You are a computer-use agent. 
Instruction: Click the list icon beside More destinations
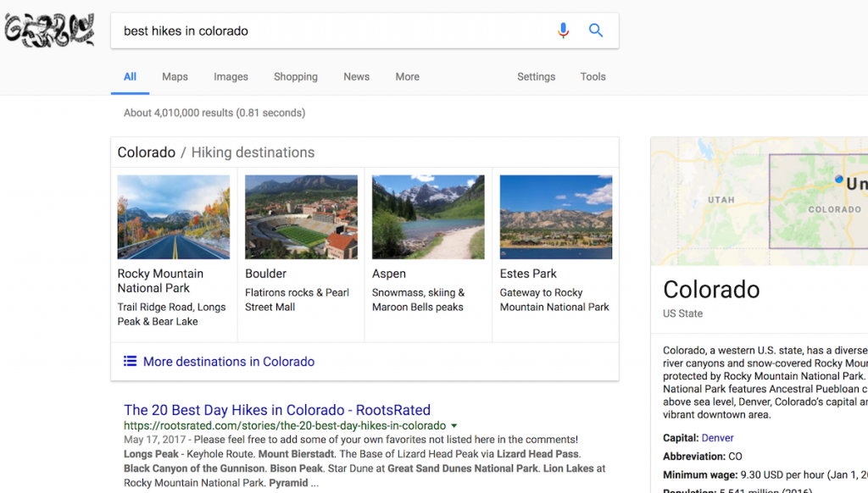(x=130, y=362)
